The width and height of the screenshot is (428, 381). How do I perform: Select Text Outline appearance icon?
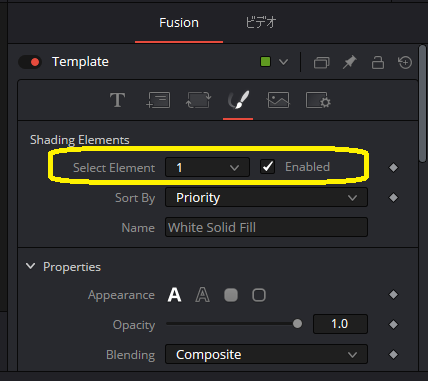(202, 295)
